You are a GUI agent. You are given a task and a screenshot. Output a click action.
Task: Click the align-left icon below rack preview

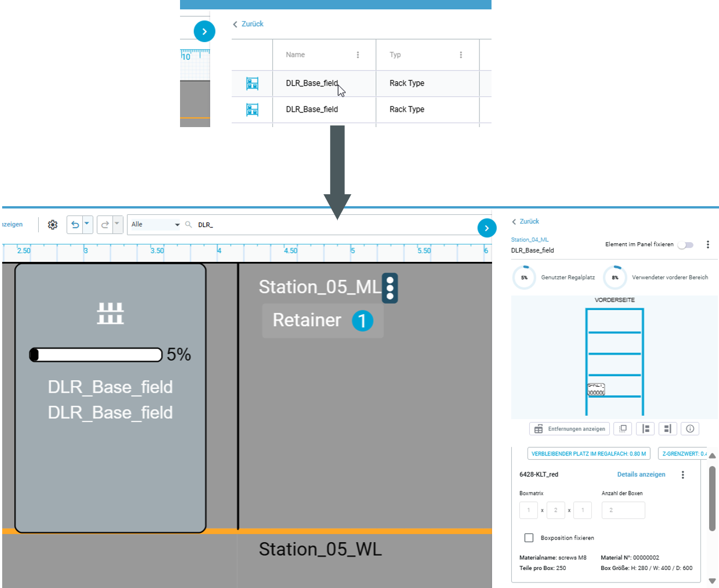click(645, 429)
